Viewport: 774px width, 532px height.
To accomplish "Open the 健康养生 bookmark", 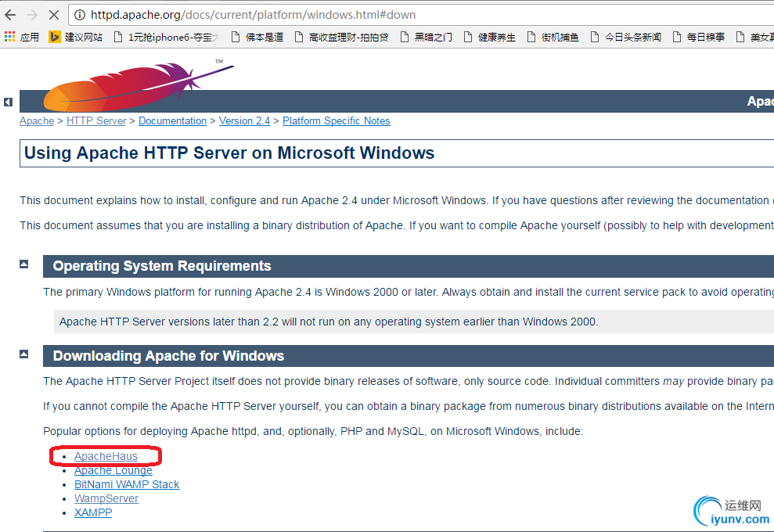I will 490,37.
